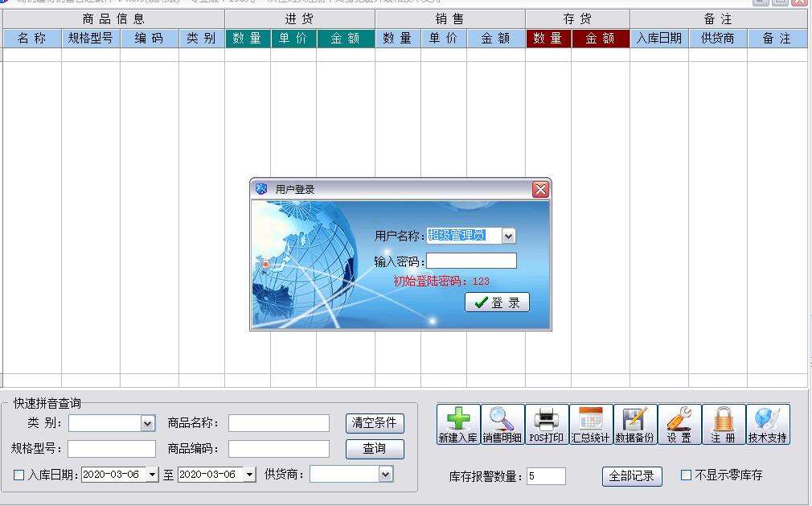Click the 规格型号 input field

pyautogui.click(x=111, y=449)
